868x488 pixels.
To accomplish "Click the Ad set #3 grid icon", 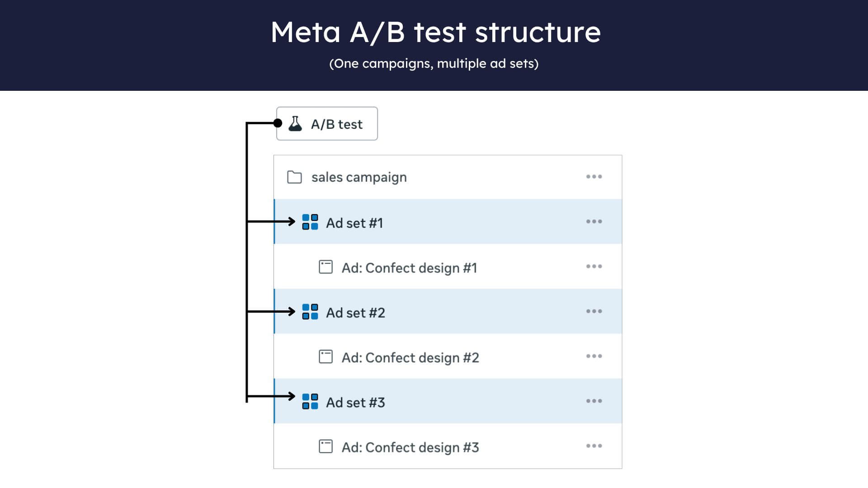I will [310, 401].
